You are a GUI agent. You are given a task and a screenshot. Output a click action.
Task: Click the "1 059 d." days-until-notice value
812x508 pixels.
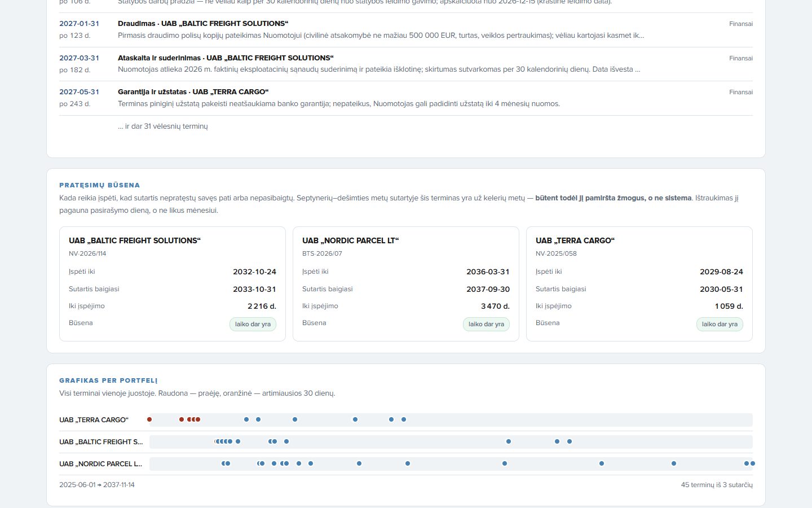[729, 306]
